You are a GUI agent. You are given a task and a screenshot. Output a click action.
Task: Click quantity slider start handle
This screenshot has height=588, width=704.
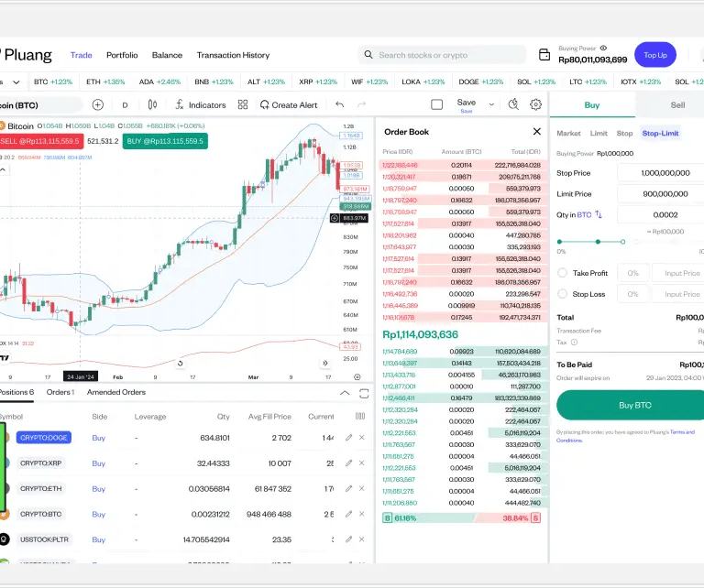(559, 242)
